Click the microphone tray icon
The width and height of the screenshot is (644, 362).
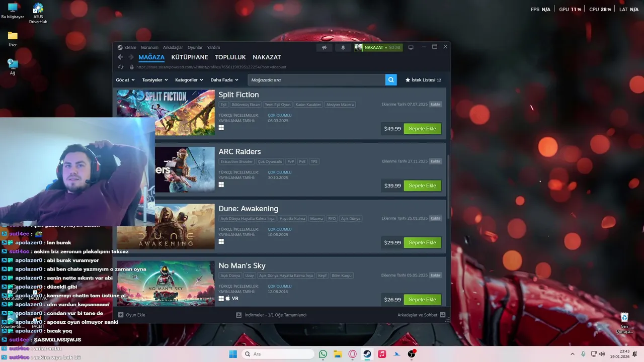[583, 354]
